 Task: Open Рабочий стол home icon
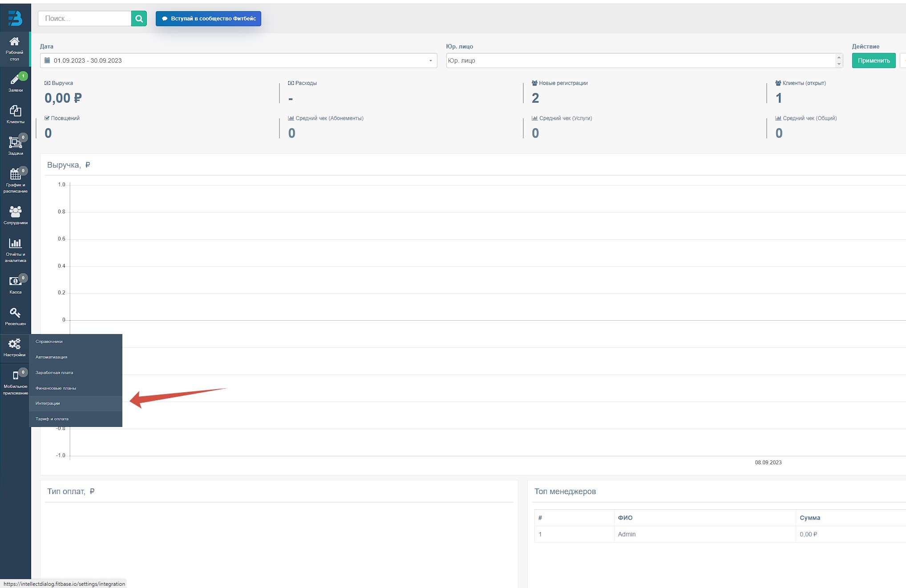[x=15, y=42]
